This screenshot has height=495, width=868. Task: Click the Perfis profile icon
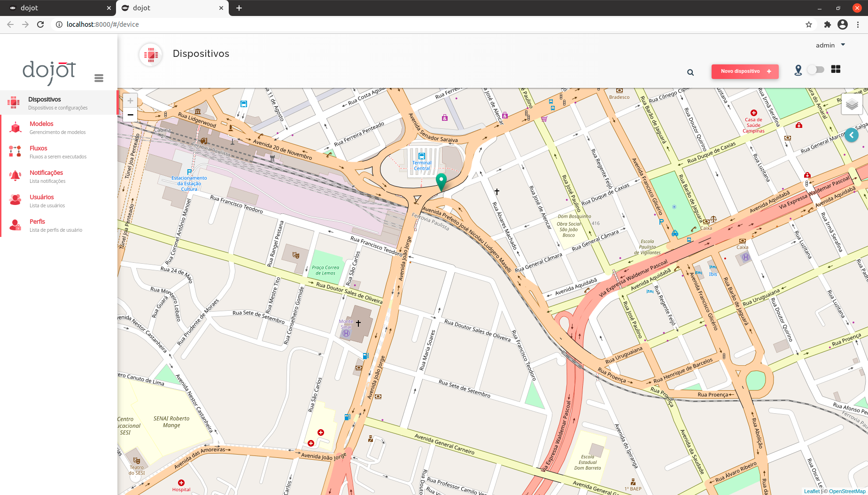coord(15,225)
